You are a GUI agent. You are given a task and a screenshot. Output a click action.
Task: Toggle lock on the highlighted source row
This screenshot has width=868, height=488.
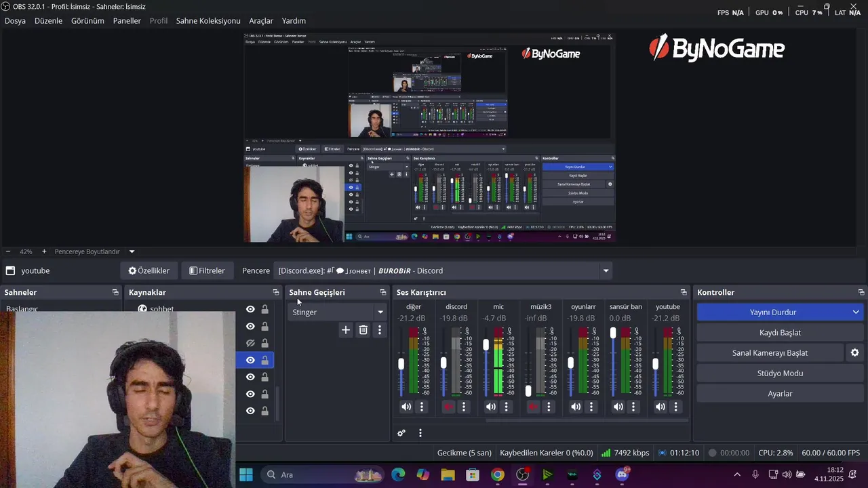[x=265, y=360]
